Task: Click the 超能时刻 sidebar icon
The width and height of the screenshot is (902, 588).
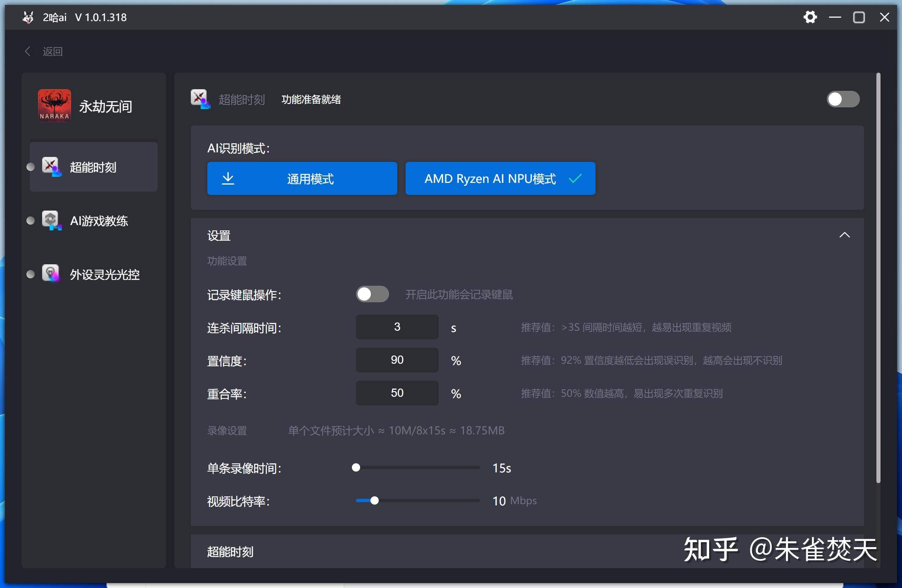Action: (51, 167)
